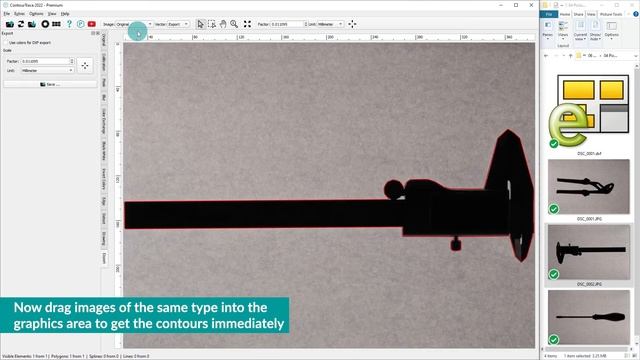Go back in File Explorer
The image size is (640, 360).
546,56
